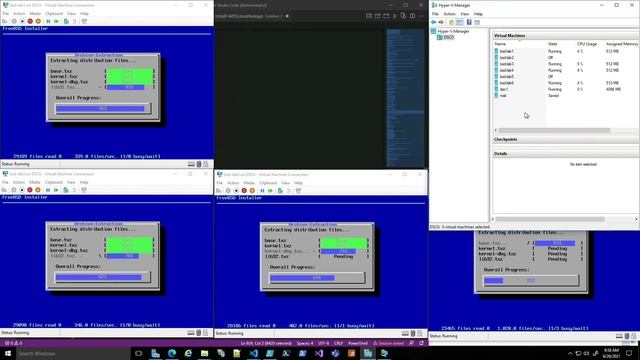Sort Virtual Machines by Assigned Memory column header

(621, 44)
